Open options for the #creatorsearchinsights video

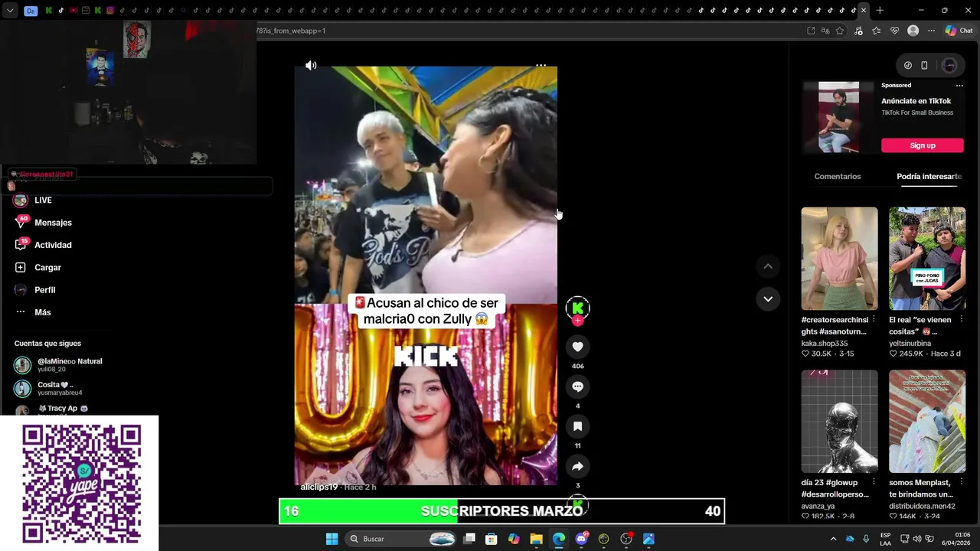tap(874, 320)
